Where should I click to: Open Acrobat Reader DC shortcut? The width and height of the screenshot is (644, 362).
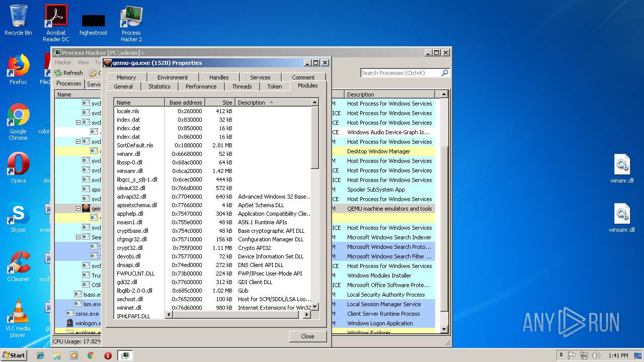pos(56,23)
